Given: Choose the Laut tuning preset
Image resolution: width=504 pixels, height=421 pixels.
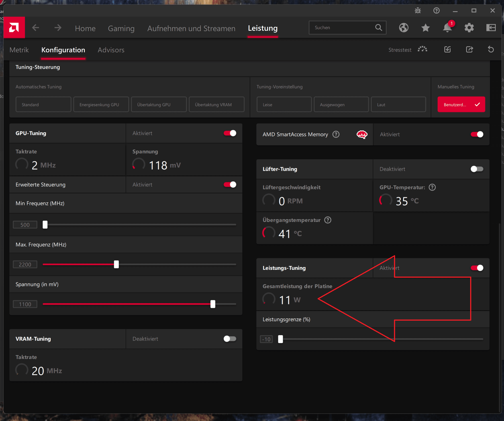Looking at the screenshot, I should tap(398, 105).
